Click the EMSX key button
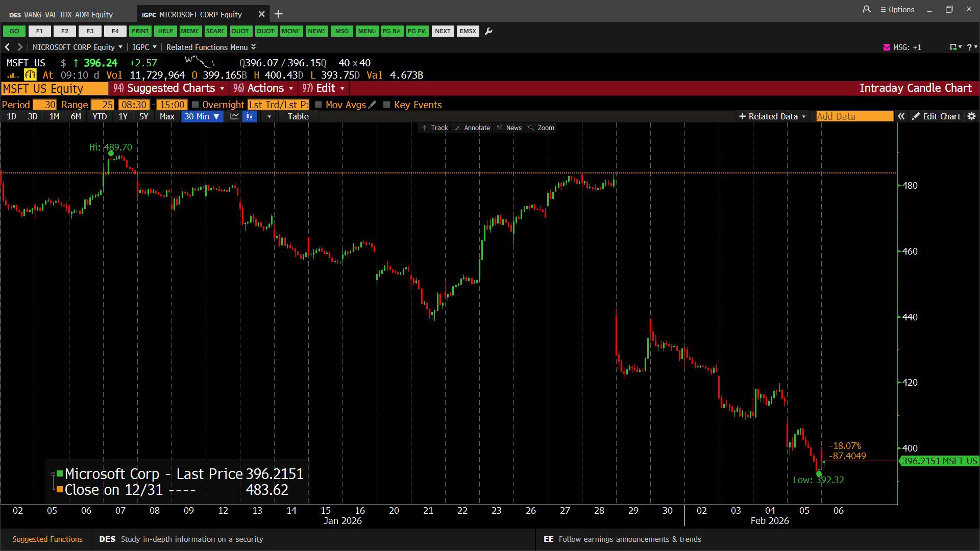Viewport: 980px width, 551px height. click(468, 31)
